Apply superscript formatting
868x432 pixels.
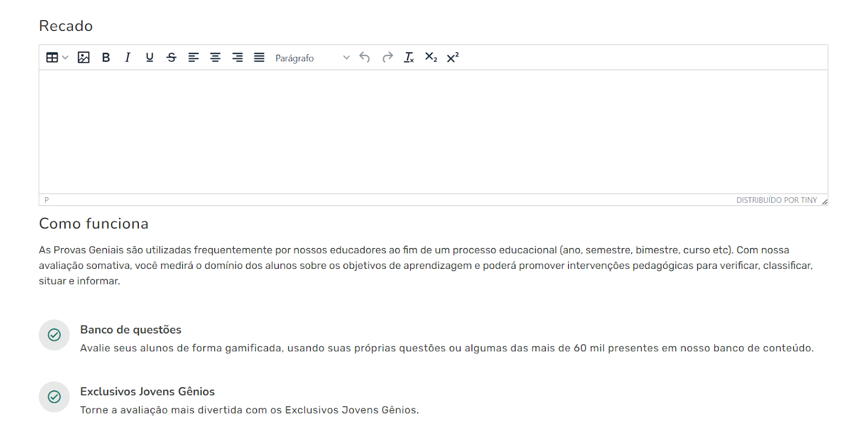click(452, 57)
